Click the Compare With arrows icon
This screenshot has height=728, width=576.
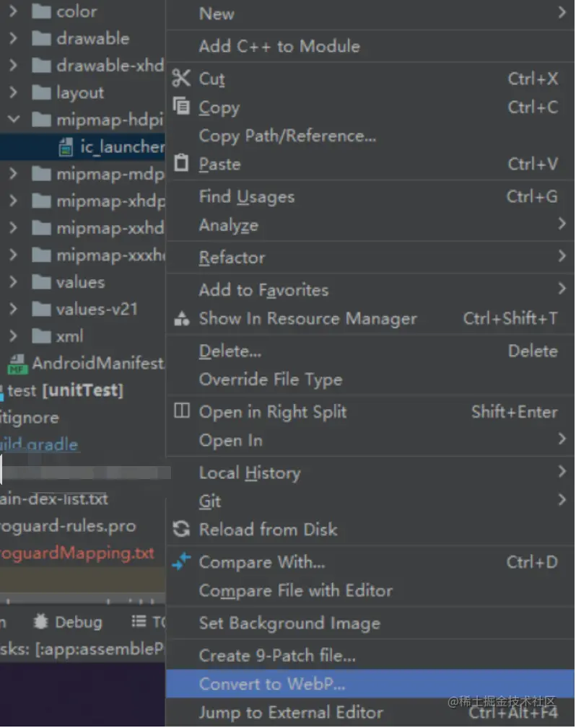point(182,561)
